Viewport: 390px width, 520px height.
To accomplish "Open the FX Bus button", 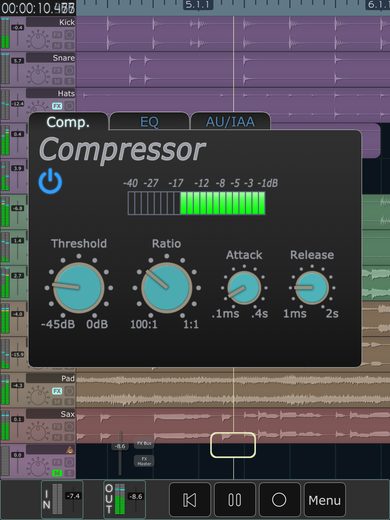I will pos(144,444).
